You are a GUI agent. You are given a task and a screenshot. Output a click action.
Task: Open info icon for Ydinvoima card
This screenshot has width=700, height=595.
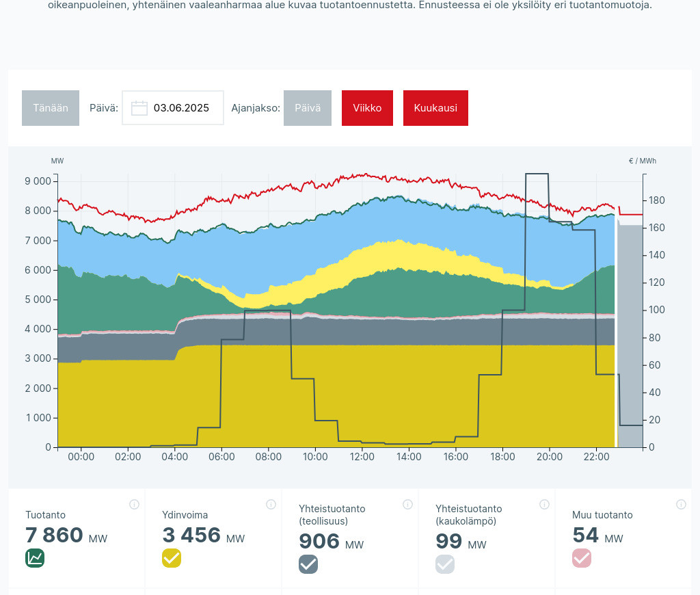[x=271, y=505]
